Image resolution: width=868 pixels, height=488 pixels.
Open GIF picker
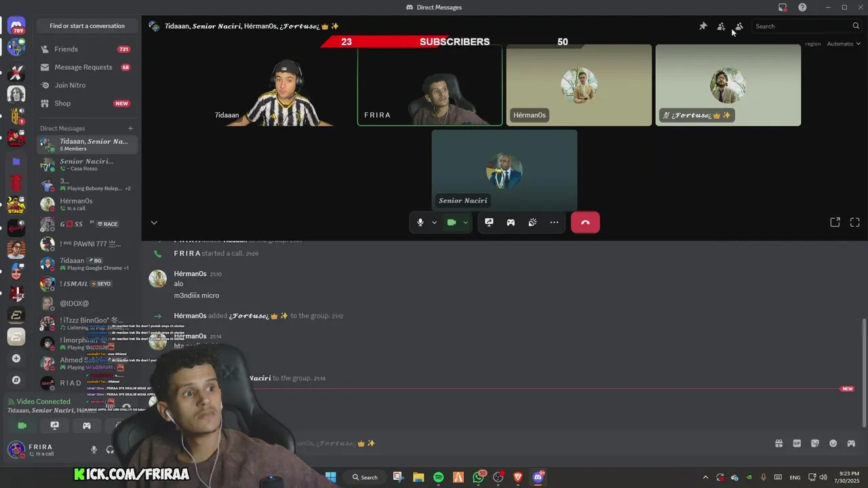point(797,443)
